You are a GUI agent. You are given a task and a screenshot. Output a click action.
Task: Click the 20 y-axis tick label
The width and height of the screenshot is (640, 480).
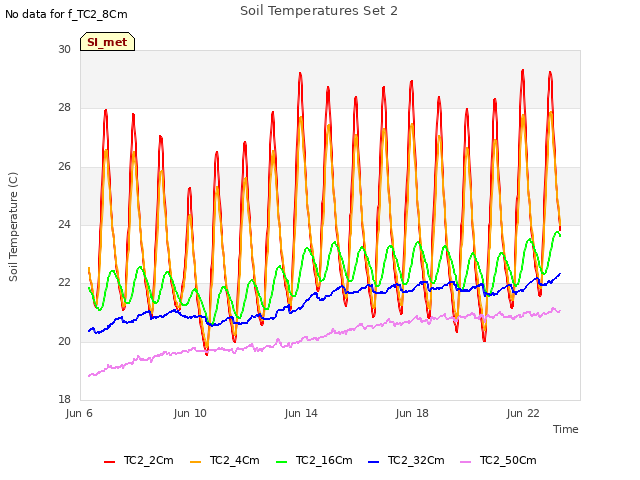[64, 341]
